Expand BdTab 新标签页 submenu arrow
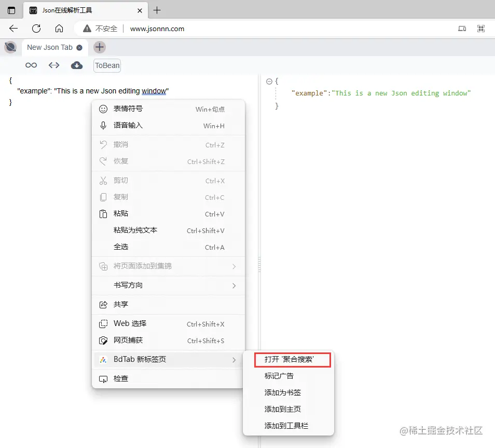 tap(234, 360)
